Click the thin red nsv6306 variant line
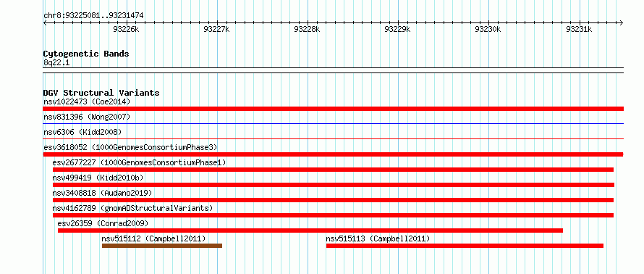Screen dimensions: 644x274 coord(333,138)
